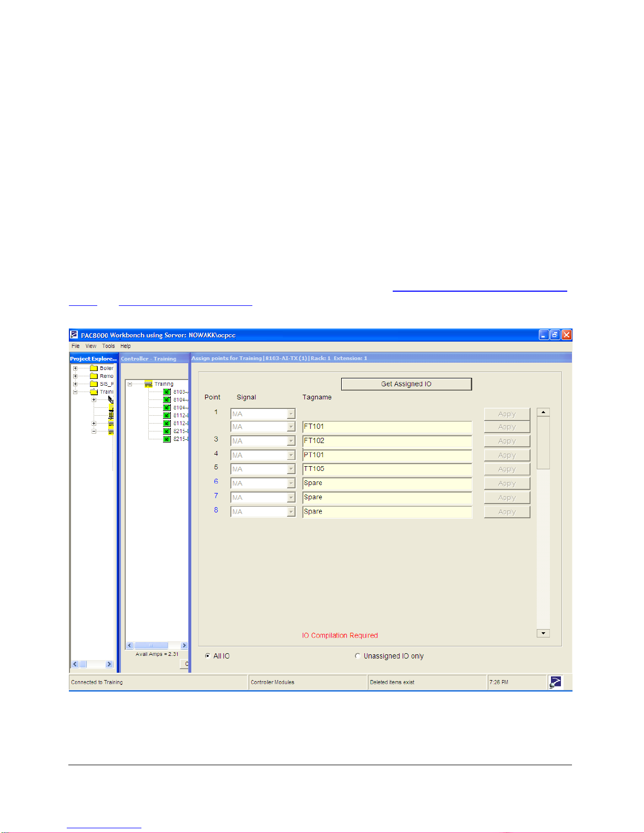The height and width of the screenshot is (833, 644).
Task: Click the Get Assigned IO button
Action: 406,384
